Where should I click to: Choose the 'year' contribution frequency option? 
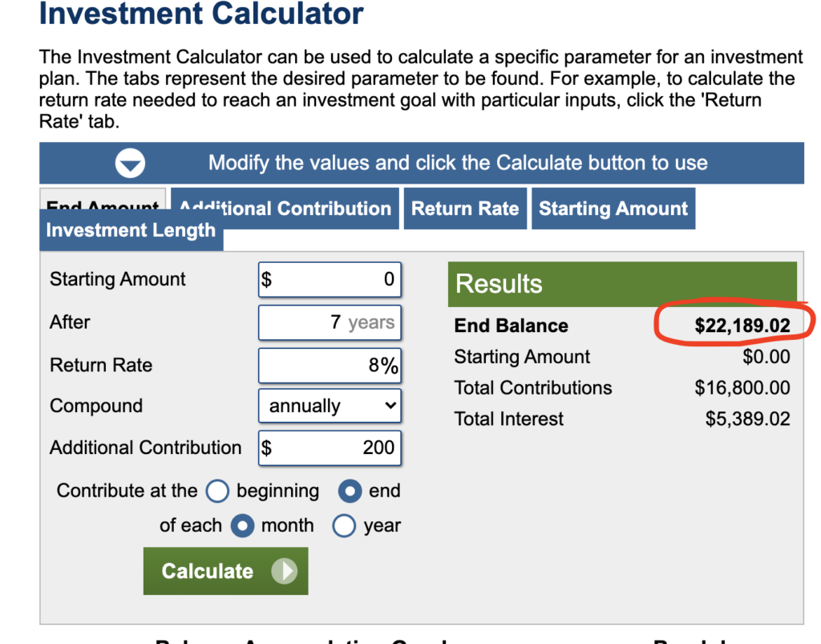[x=344, y=526]
